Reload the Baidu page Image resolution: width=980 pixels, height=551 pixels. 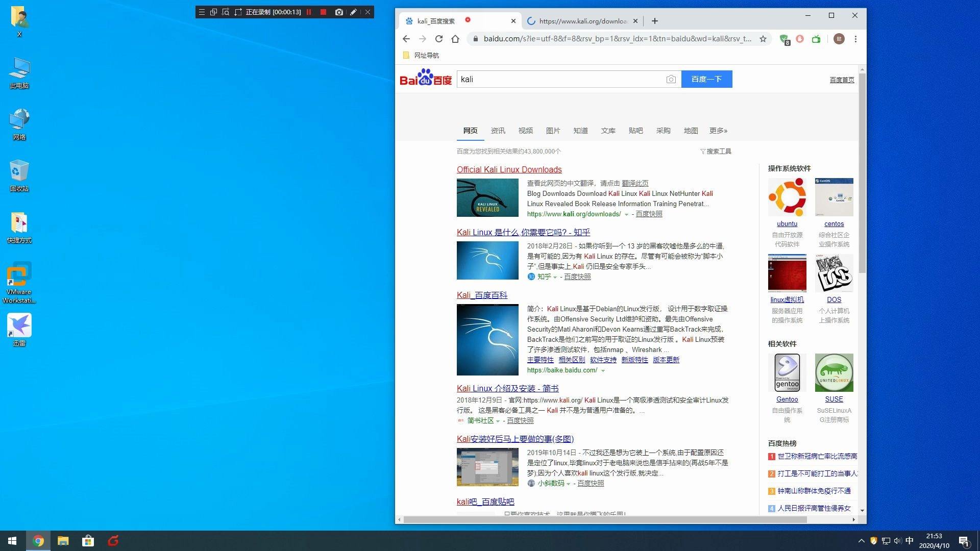coord(439,39)
